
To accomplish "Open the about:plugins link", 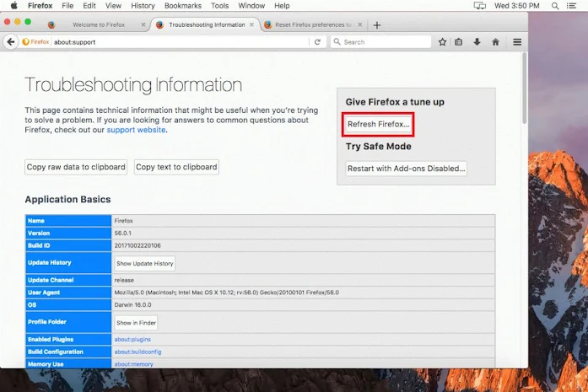I will (132, 339).
